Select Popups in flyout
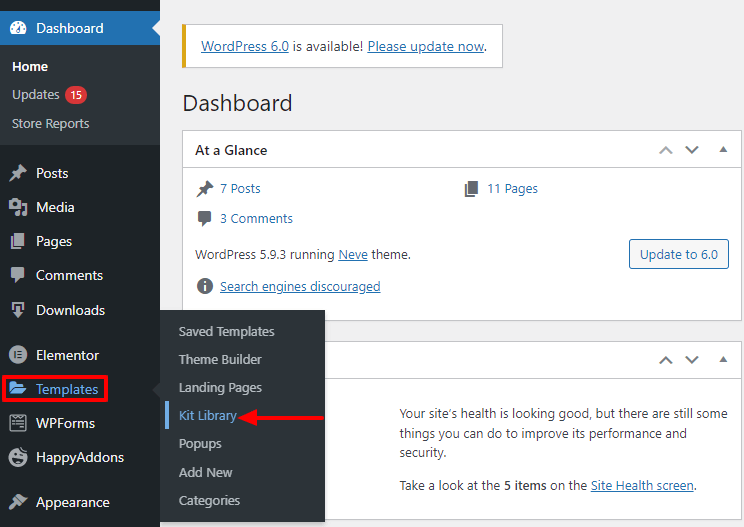 (200, 444)
